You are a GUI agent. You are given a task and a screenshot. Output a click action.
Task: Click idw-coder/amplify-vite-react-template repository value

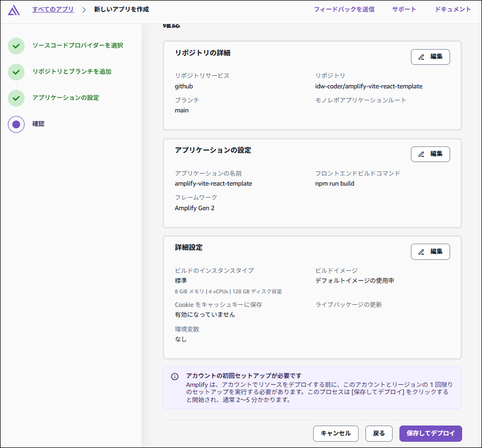(369, 86)
